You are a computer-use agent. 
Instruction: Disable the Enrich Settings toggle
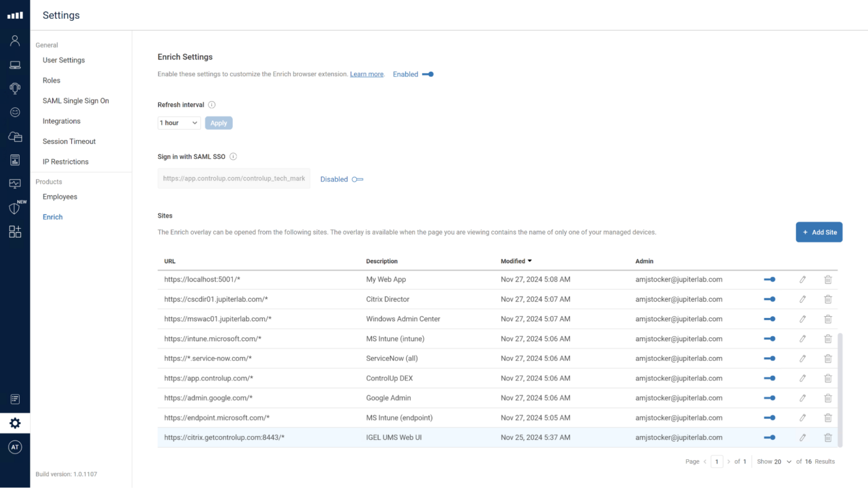click(x=428, y=74)
